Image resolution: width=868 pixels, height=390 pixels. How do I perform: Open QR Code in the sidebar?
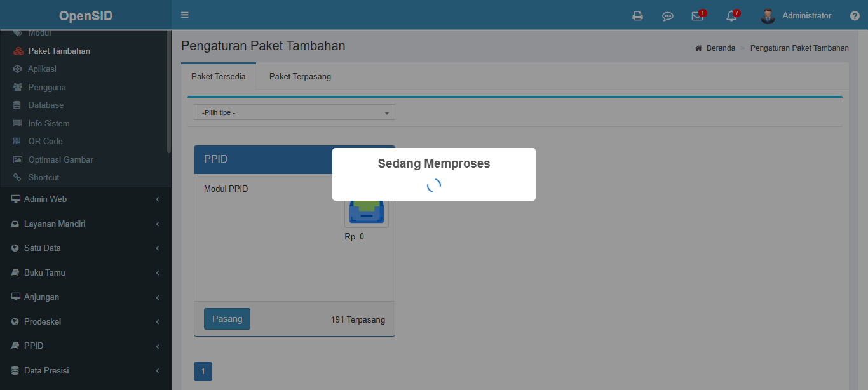click(x=45, y=141)
